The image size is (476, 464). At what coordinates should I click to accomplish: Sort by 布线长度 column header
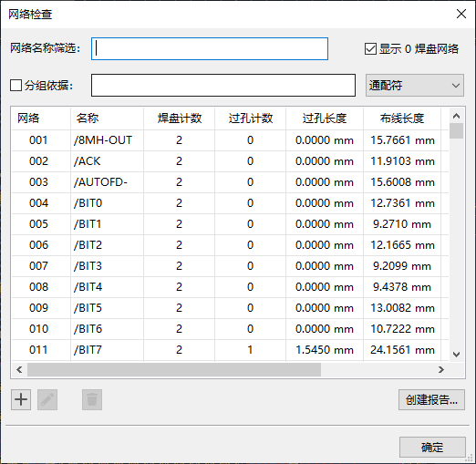click(x=402, y=119)
